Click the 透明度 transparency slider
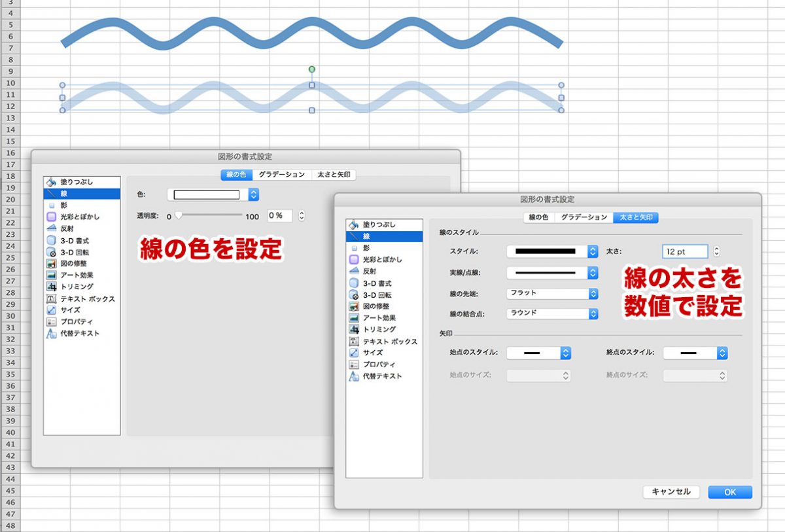The height and width of the screenshot is (532, 785). click(x=209, y=215)
